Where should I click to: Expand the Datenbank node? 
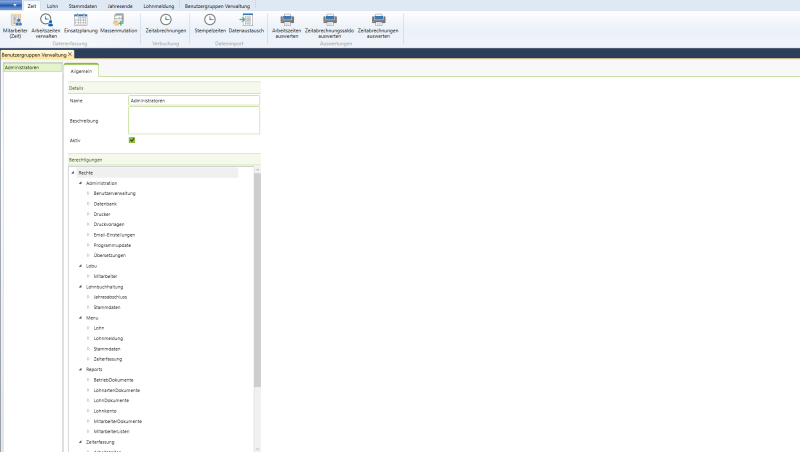pyautogui.click(x=88, y=204)
